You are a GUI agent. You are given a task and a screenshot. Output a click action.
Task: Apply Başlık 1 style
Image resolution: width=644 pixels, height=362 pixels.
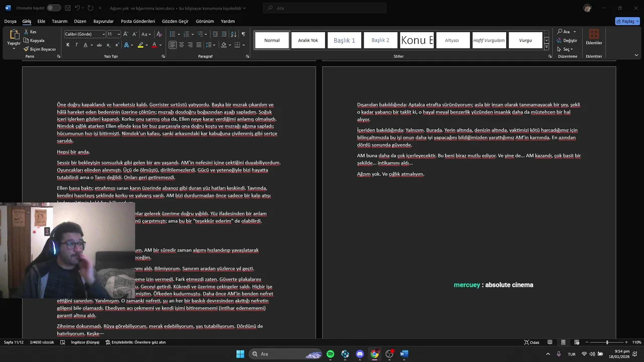pyautogui.click(x=344, y=40)
